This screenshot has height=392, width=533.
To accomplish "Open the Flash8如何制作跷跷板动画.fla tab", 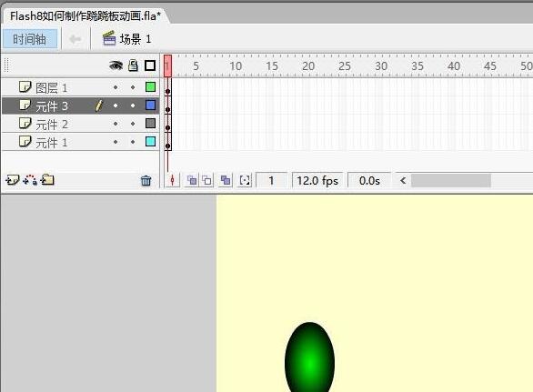I will [x=85, y=16].
